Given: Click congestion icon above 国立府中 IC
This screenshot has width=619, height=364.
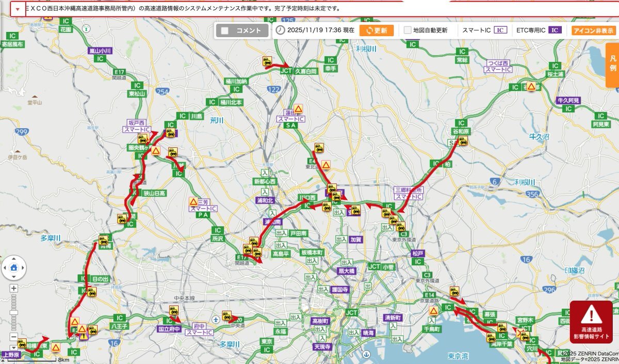Looking at the screenshot, I should [174, 311].
